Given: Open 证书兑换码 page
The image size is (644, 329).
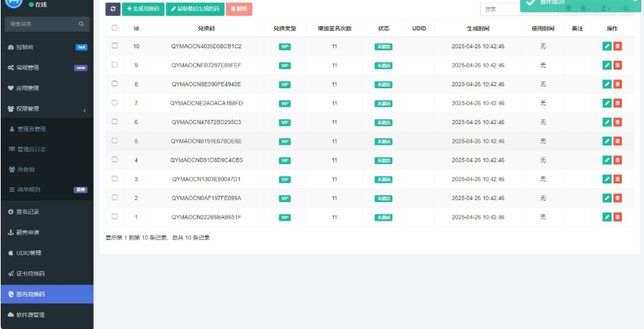Looking at the screenshot, I should pyautogui.click(x=48, y=274).
